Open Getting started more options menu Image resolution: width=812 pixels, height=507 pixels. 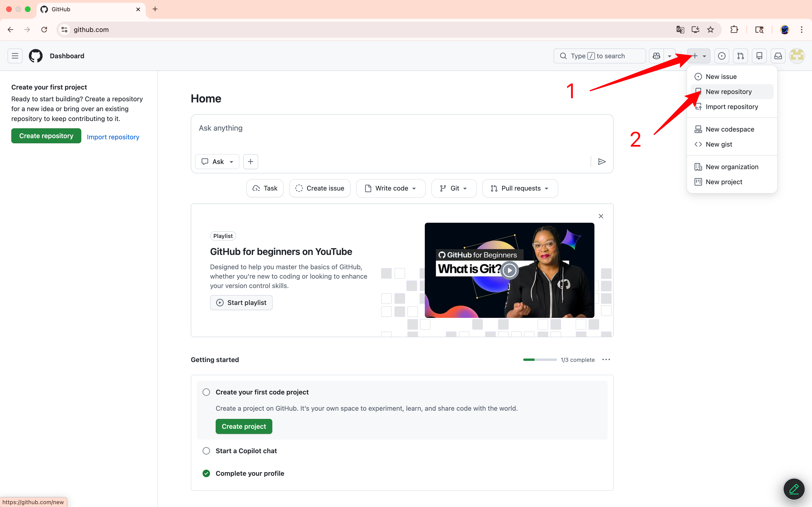[606, 360]
